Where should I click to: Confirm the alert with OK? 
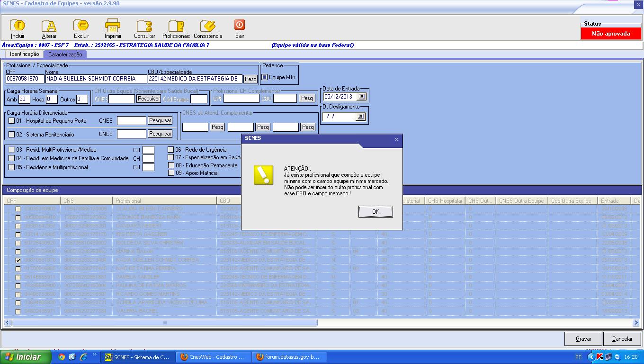pos(376,211)
